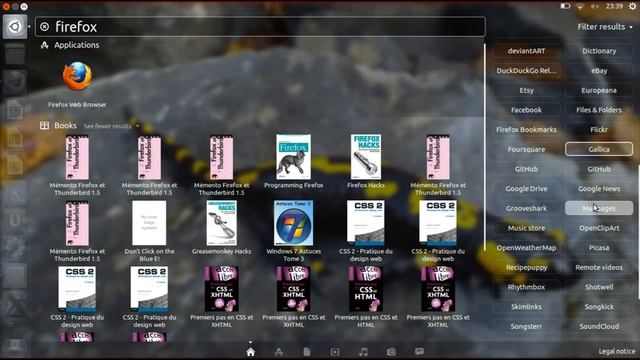Click in the firefox search field
The width and height of the screenshot is (640, 360).
260,27
